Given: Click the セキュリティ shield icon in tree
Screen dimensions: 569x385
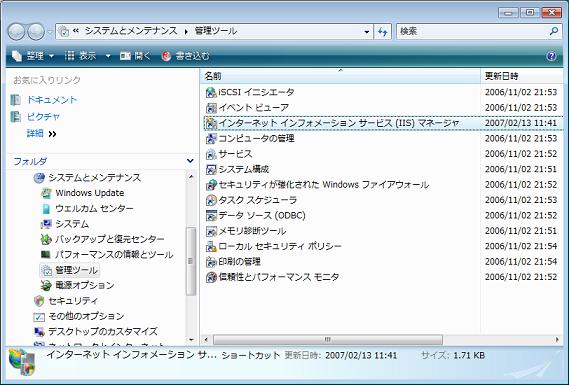Looking at the screenshot, I should point(39,301).
